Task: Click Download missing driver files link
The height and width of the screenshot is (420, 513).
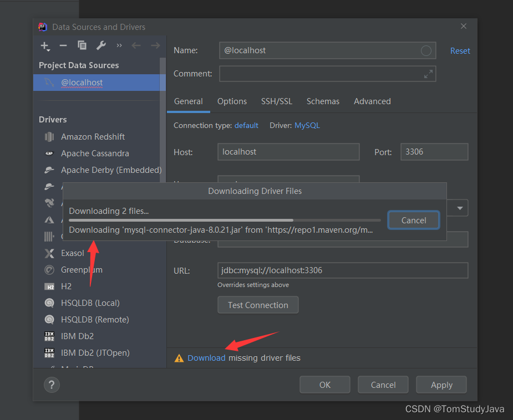Action: tap(206, 358)
